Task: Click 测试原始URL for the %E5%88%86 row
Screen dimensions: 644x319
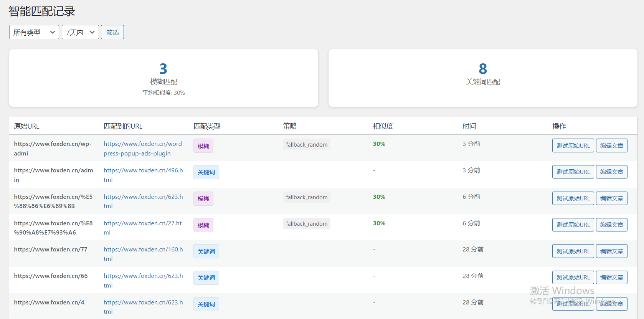Action: pos(573,198)
